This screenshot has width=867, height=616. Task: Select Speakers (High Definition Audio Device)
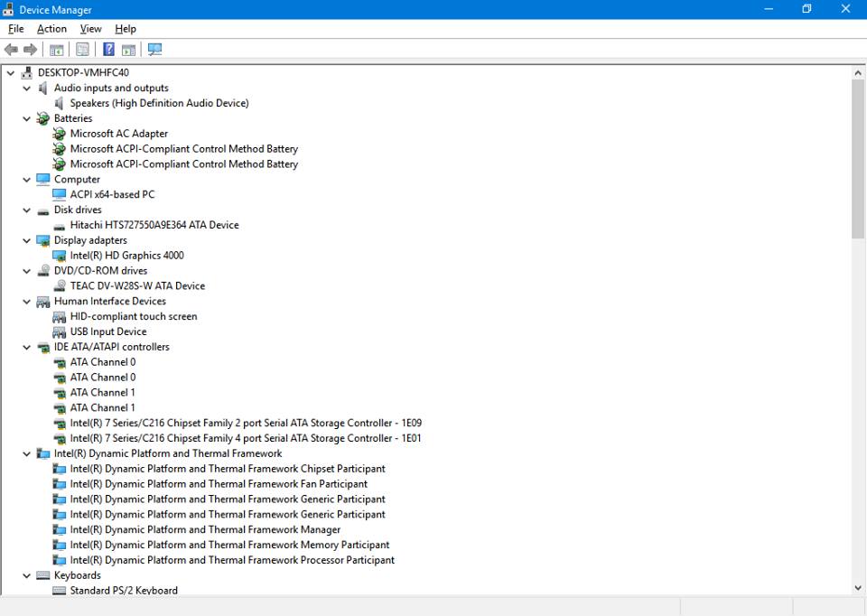[159, 103]
